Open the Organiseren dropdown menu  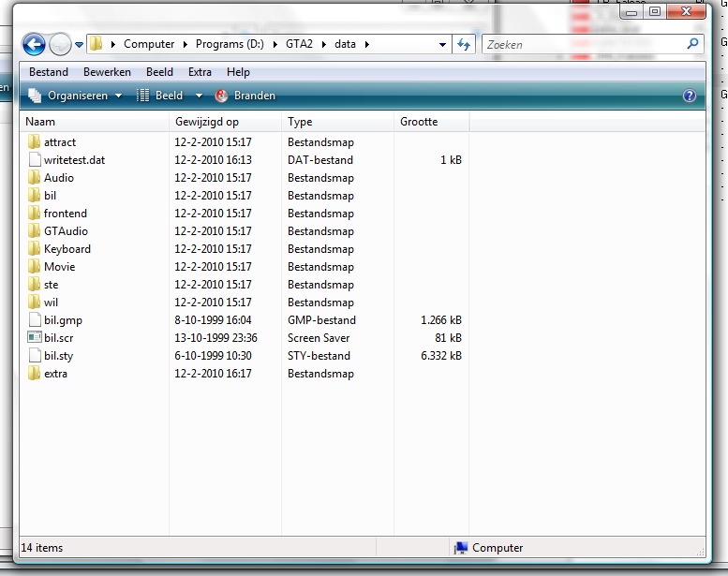[x=76, y=96]
